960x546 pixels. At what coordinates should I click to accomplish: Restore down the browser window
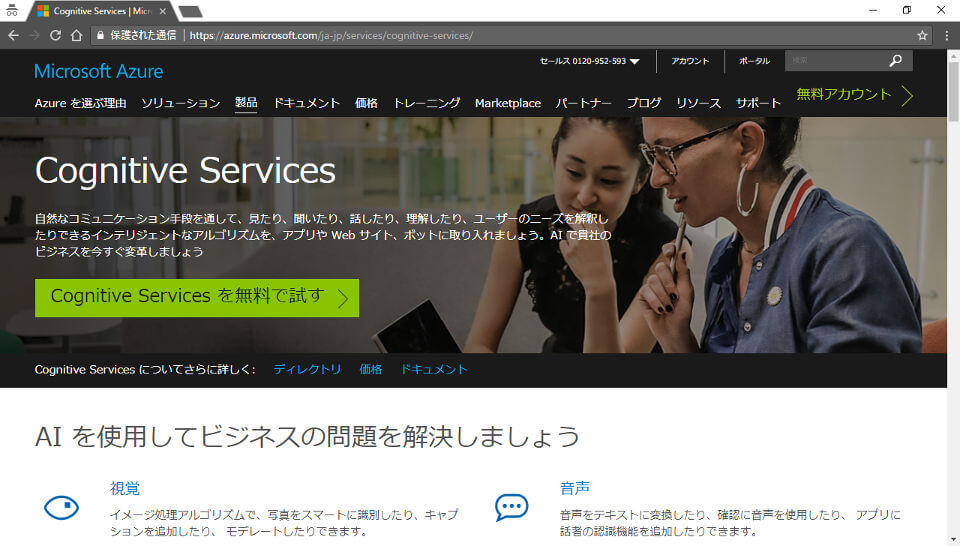(907, 10)
